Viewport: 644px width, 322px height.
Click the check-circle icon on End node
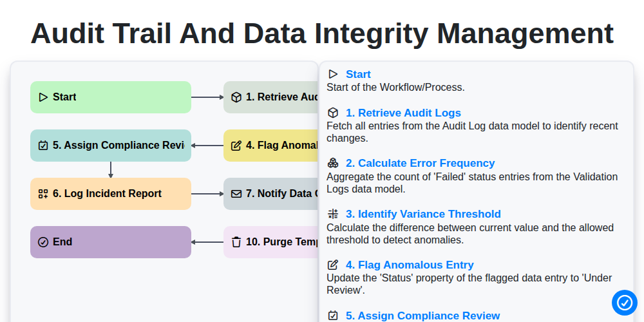coord(43,242)
